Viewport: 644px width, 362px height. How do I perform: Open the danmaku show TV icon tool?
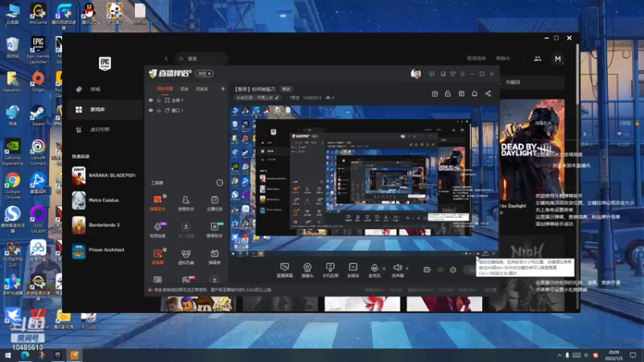[x=214, y=257]
